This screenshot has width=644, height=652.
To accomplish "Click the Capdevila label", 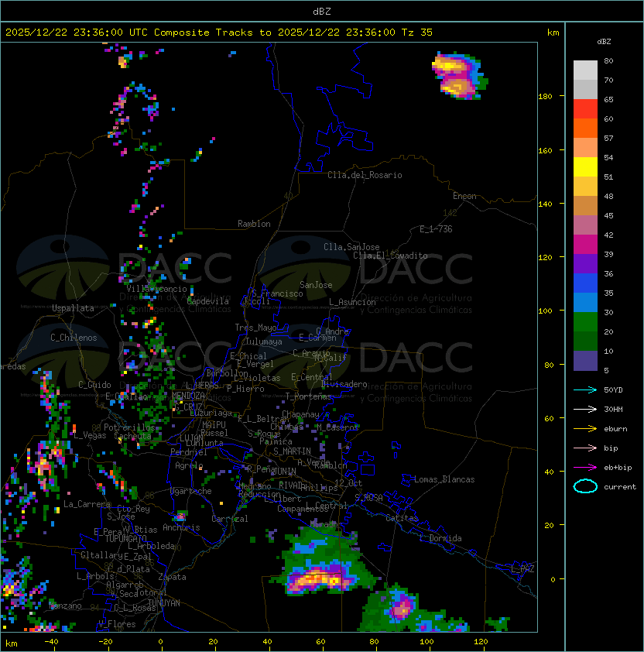I will 208,301.
